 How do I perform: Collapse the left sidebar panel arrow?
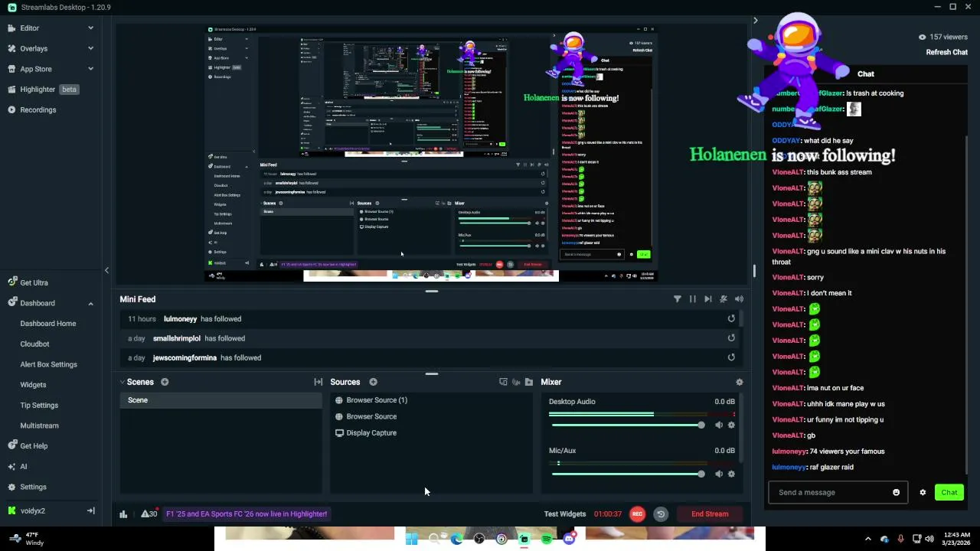106,270
